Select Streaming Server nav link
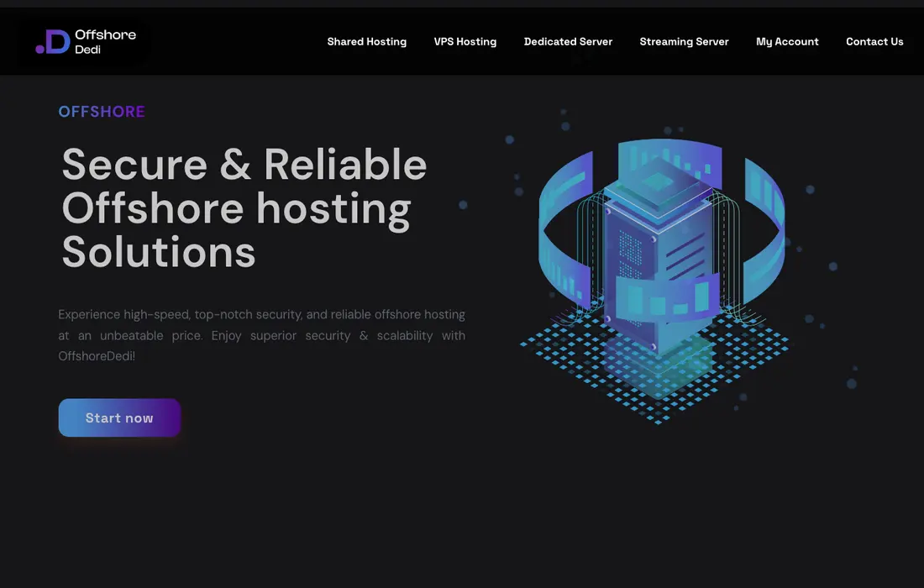This screenshot has width=924, height=588. 684,42
